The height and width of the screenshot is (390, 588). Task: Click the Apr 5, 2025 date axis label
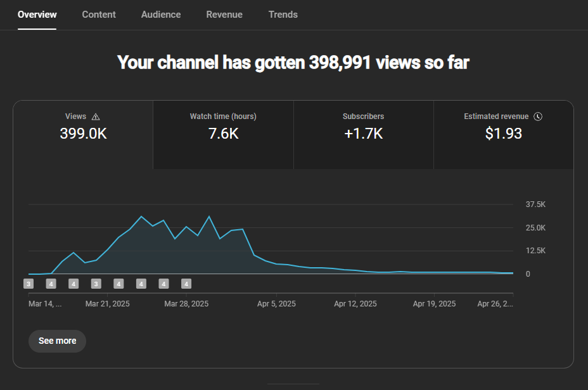coord(276,304)
